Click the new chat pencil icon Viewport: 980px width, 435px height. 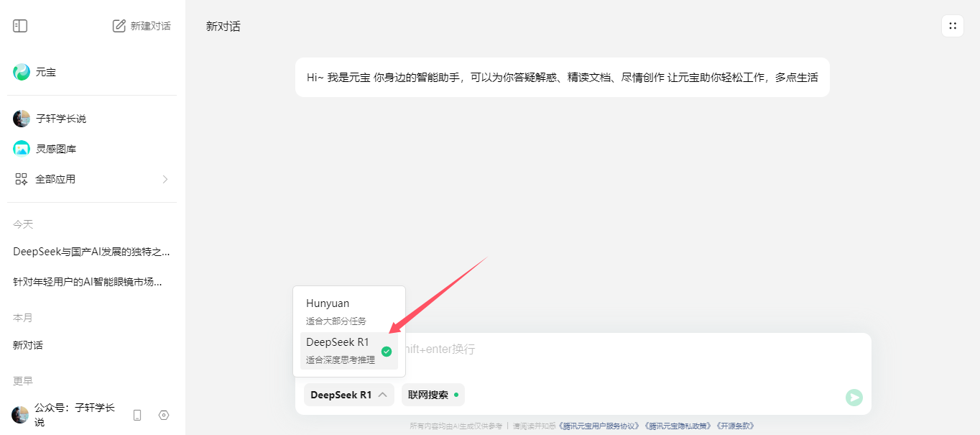(x=119, y=26)
